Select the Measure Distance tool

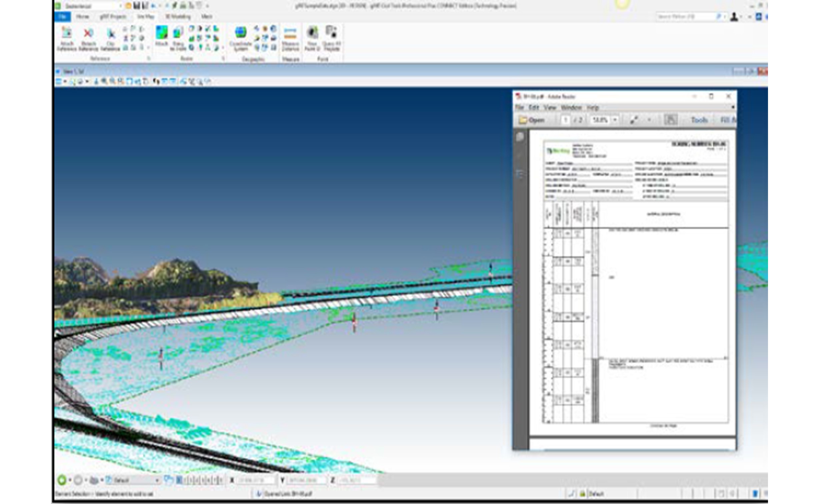[290, 39]
